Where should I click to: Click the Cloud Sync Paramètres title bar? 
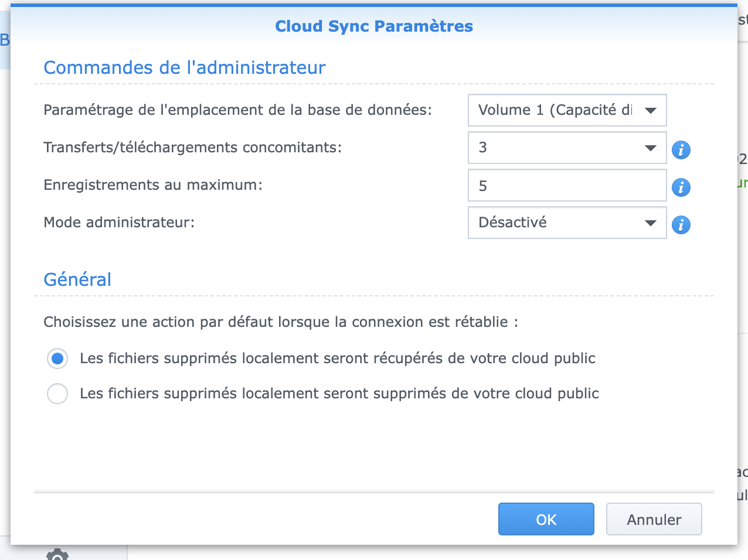pos(374,26)
